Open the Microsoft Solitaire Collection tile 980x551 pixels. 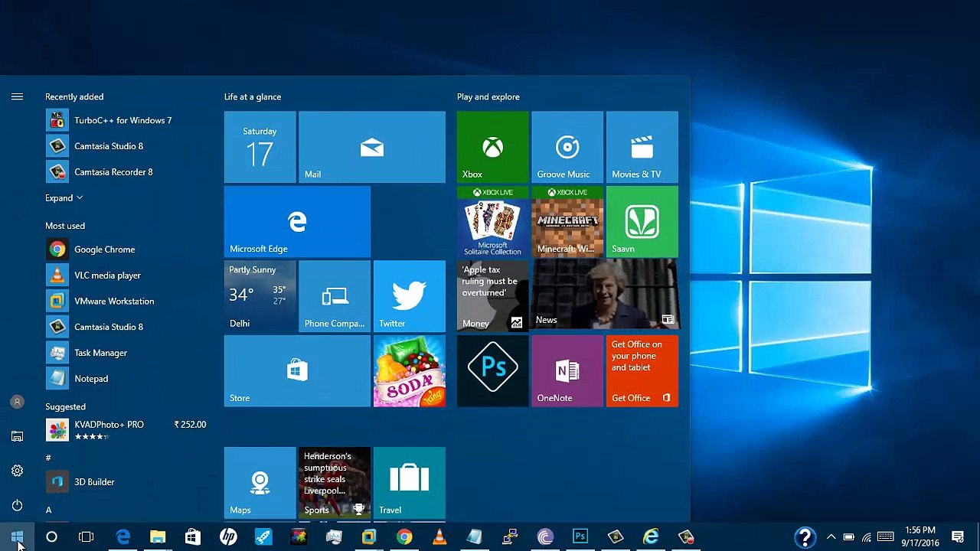492,222
